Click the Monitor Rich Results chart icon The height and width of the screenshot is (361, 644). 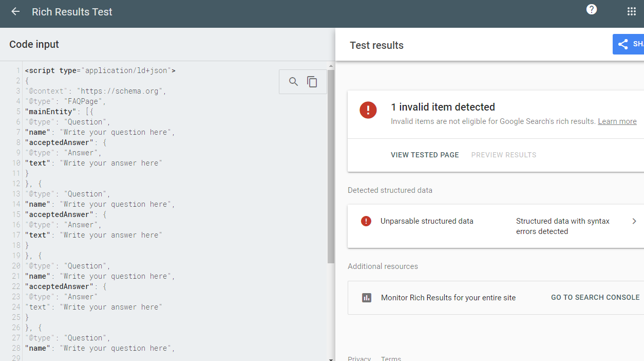pos(367,298)
